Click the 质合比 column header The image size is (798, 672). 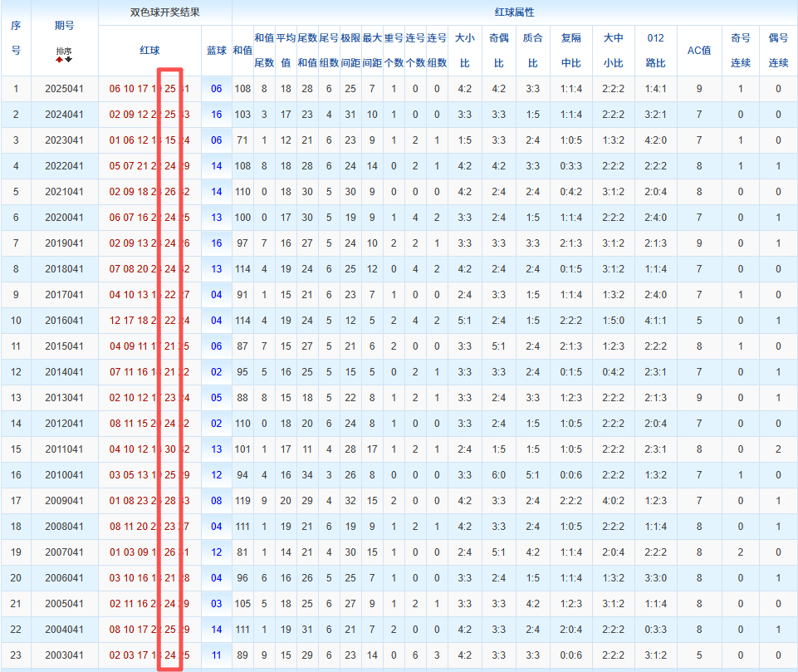tap(532, 50)
